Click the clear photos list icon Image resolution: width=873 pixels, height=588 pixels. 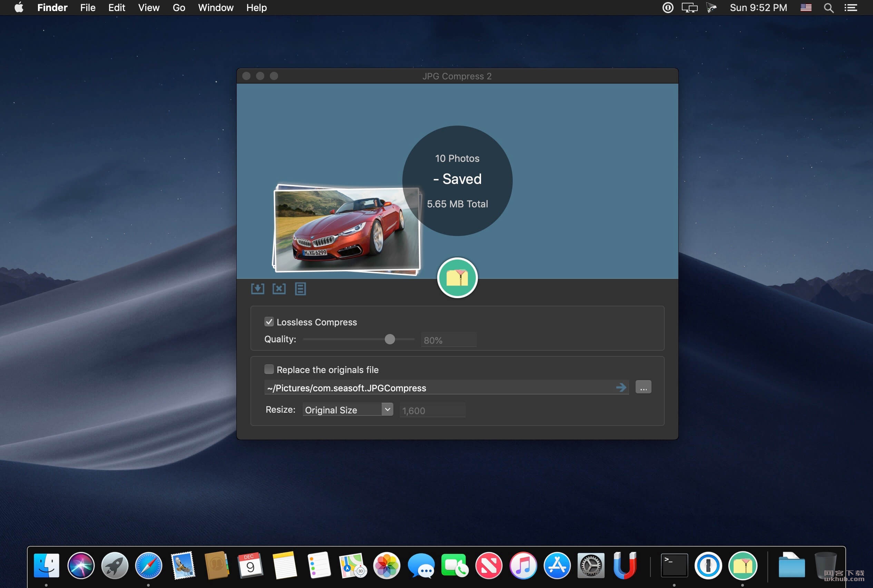pos(279,289)
